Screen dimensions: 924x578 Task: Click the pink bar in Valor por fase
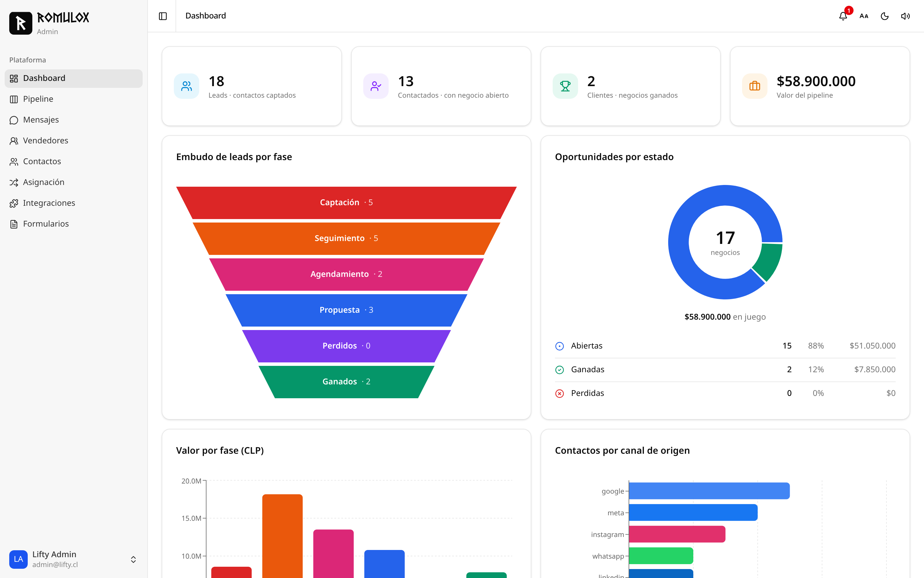[333, 553]
